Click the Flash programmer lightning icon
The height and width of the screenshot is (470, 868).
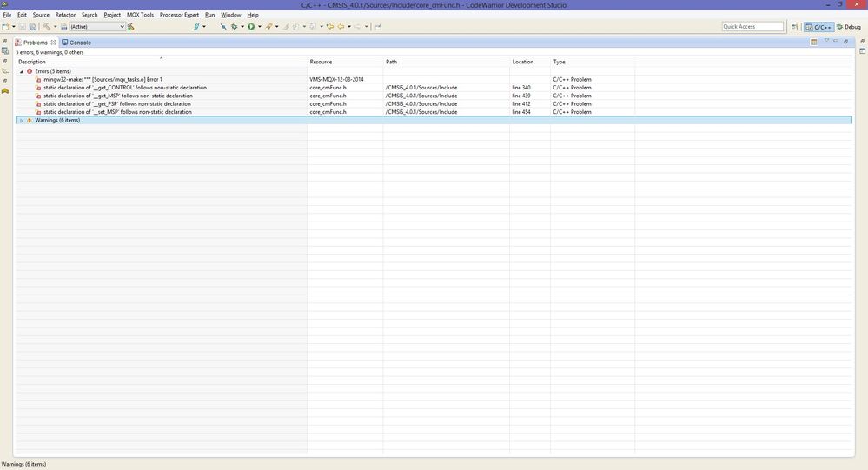(196, 27)
